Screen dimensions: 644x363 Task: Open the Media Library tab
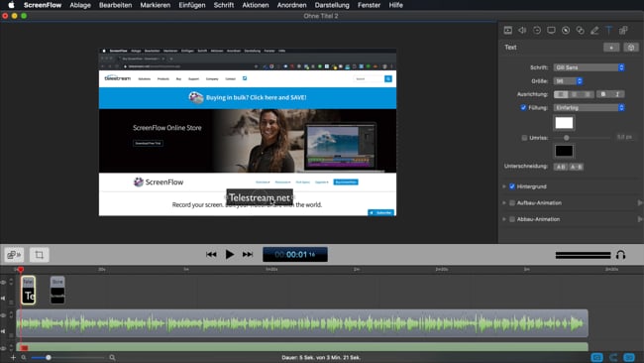pos(623,30)
